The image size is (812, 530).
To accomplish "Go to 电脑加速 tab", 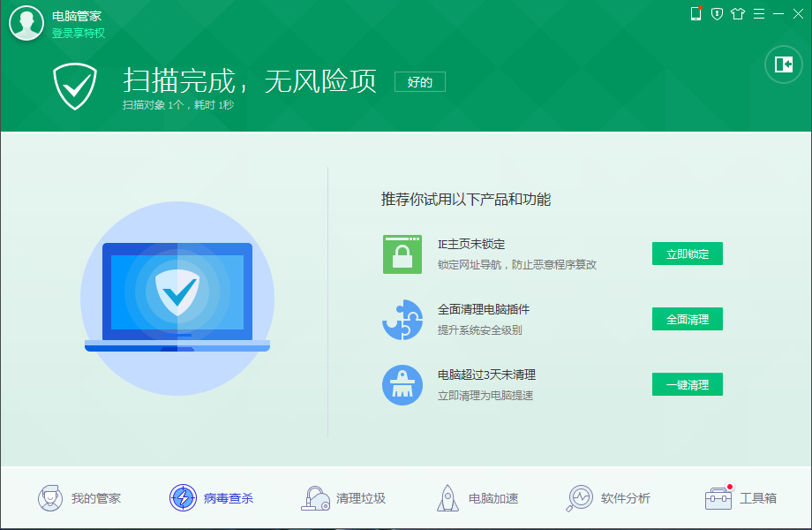I will tap(477, 498).
